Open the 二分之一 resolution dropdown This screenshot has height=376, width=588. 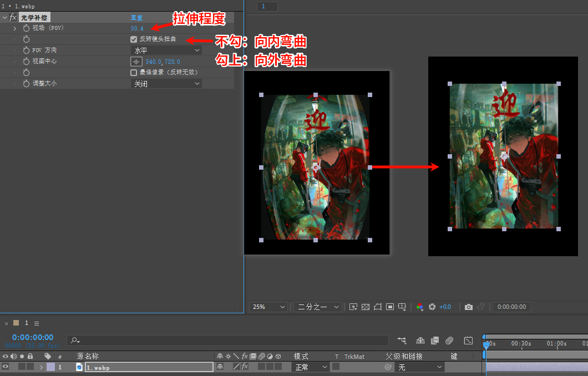click(317, 307)
